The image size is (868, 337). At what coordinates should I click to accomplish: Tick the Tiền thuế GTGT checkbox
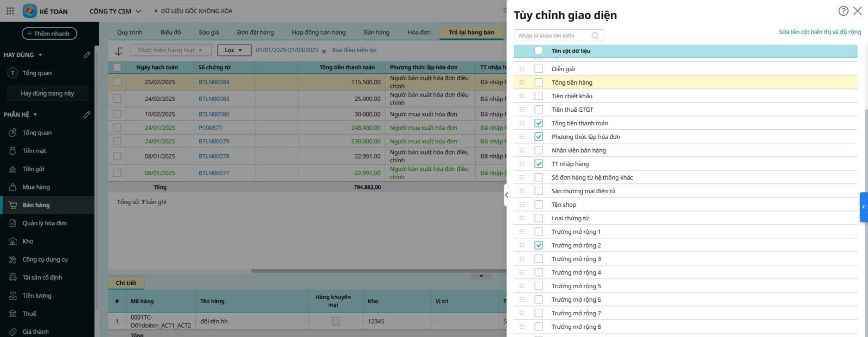point(539,110)
